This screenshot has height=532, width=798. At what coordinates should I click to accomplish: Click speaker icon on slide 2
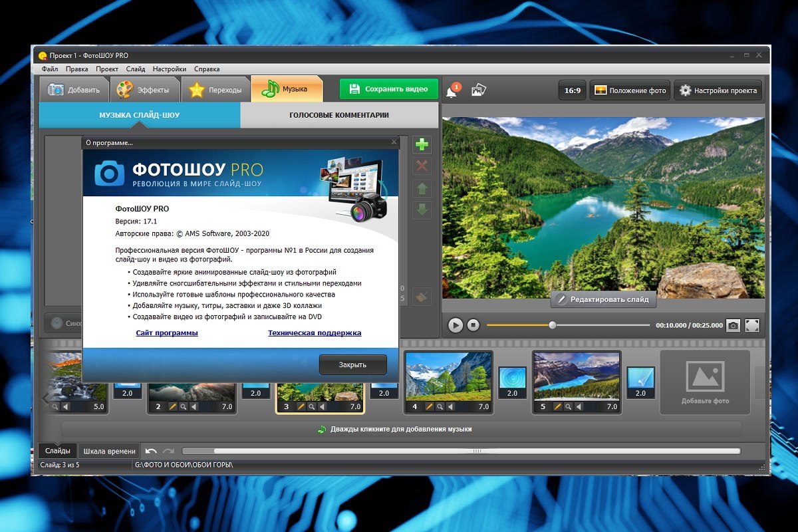(x=194, y=406)
